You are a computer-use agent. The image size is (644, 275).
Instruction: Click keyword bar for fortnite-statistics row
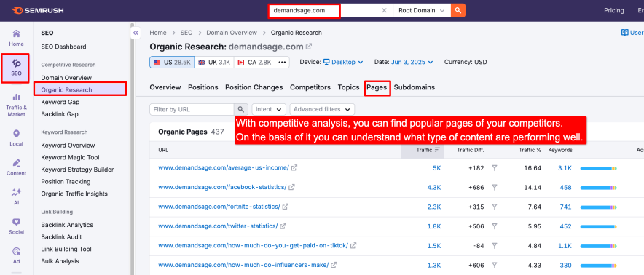pyautogui.click(x=598, y=207)
